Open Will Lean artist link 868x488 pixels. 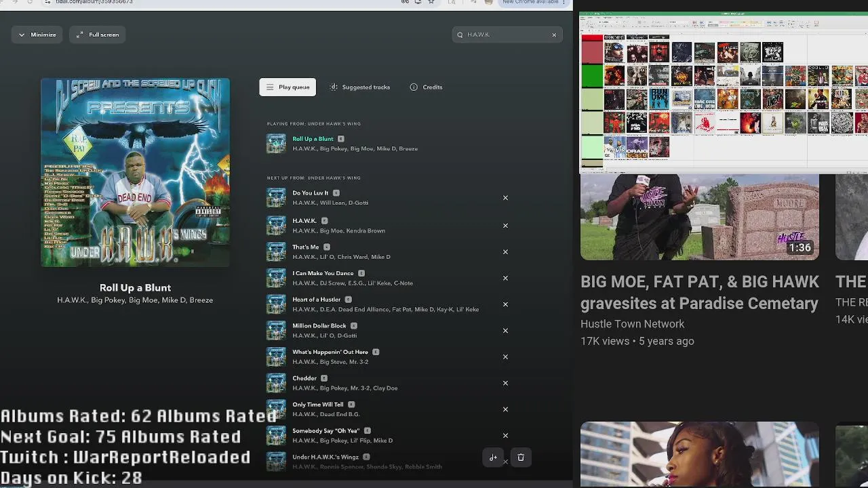point(332,203)
